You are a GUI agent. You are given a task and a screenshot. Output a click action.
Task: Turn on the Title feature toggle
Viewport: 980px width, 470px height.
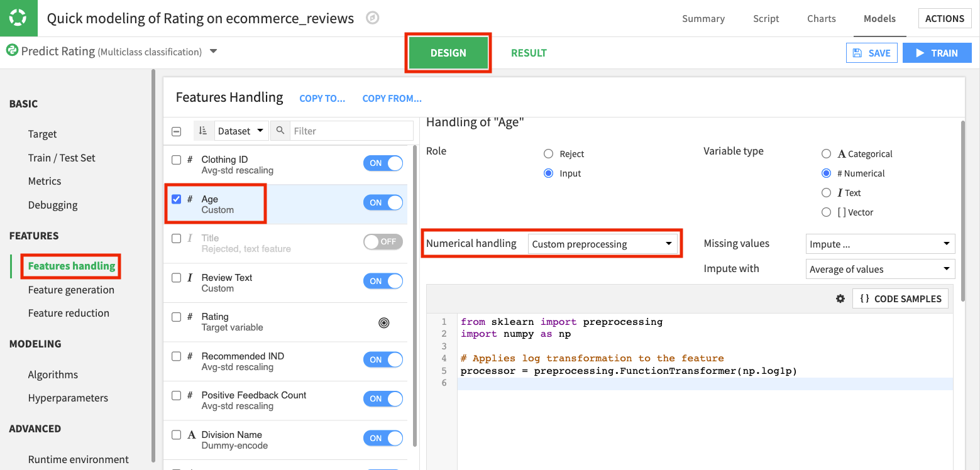[x=383, y=241]
